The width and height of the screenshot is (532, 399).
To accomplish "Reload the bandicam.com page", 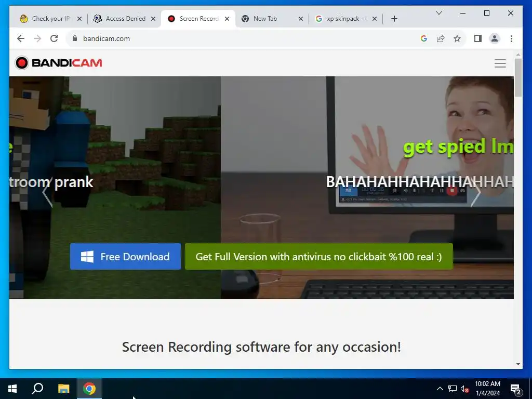I will (54, 38).
